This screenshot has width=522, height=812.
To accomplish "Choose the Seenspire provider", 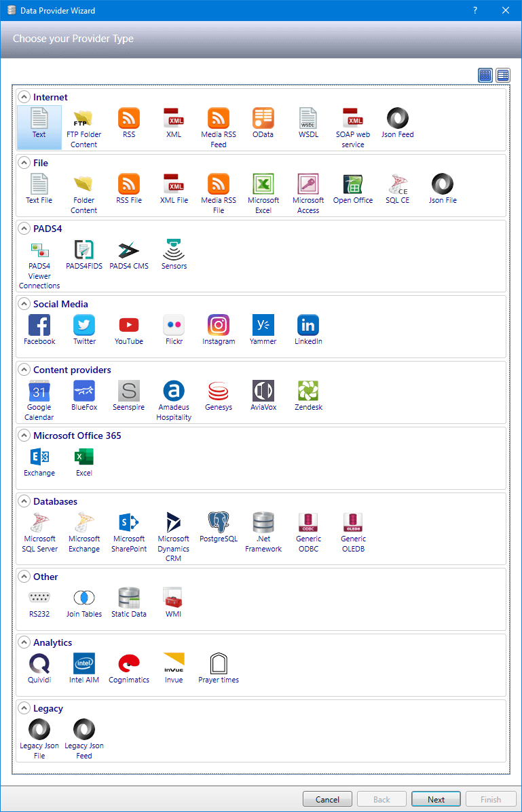I will coord(128,396).
